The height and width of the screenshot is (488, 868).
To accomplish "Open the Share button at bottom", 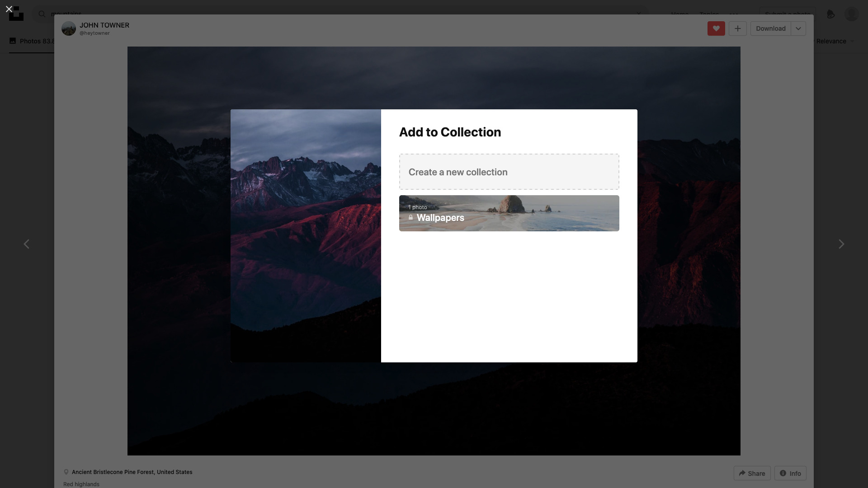I will pos(752,473).
